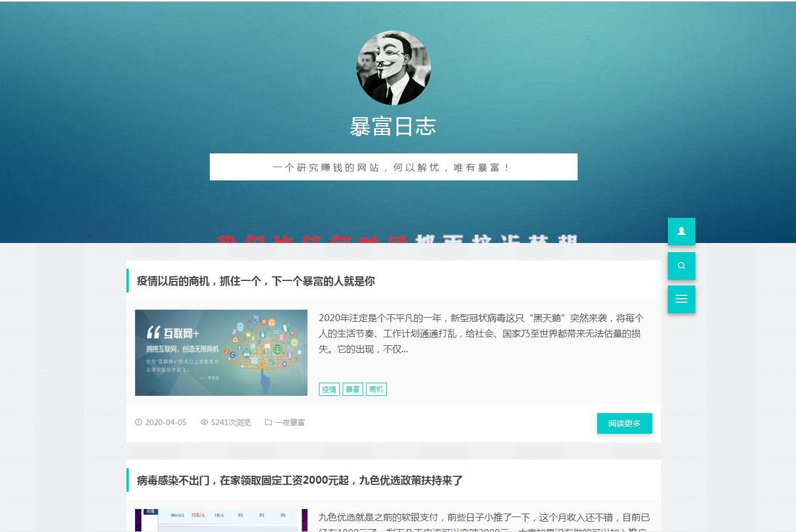
Task: Click the second article's thumbnail image
Action: [x=221, y=520]
